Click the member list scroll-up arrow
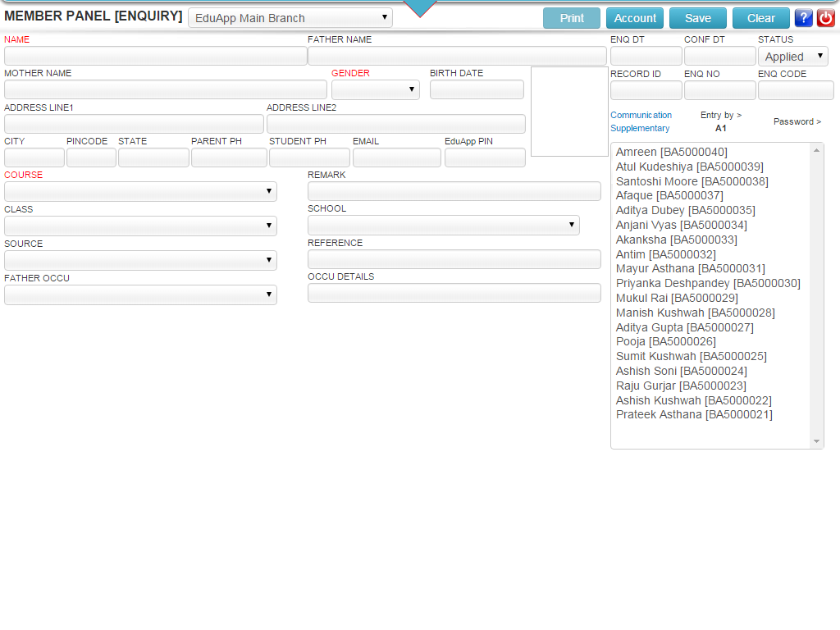This screenshot has width=840, height=630. click(816, 151)
